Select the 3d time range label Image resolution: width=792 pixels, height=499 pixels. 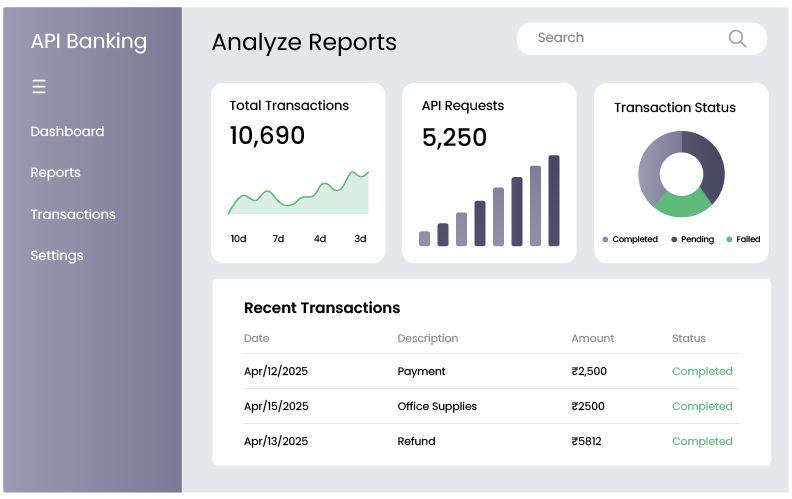tap(360, 239)
